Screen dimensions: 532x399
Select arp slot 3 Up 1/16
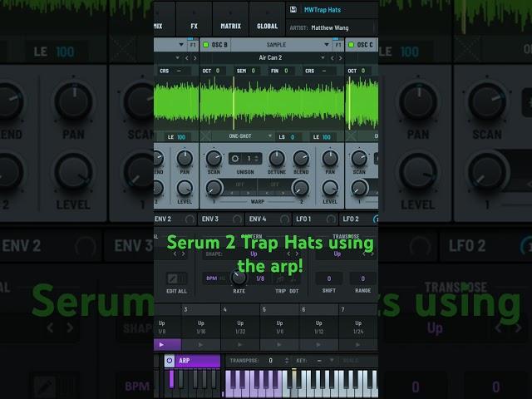[201, 327]
